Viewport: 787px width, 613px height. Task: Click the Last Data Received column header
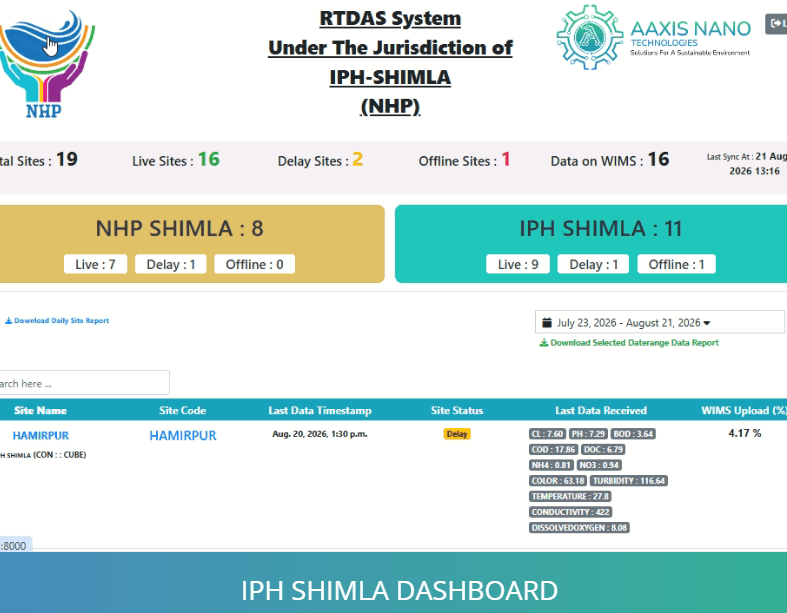coord(601,411)
